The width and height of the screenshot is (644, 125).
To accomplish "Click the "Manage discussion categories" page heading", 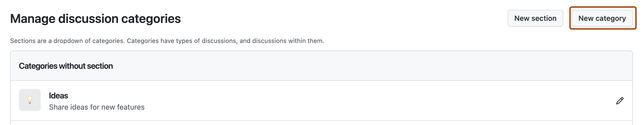I will tap(95, 19).
